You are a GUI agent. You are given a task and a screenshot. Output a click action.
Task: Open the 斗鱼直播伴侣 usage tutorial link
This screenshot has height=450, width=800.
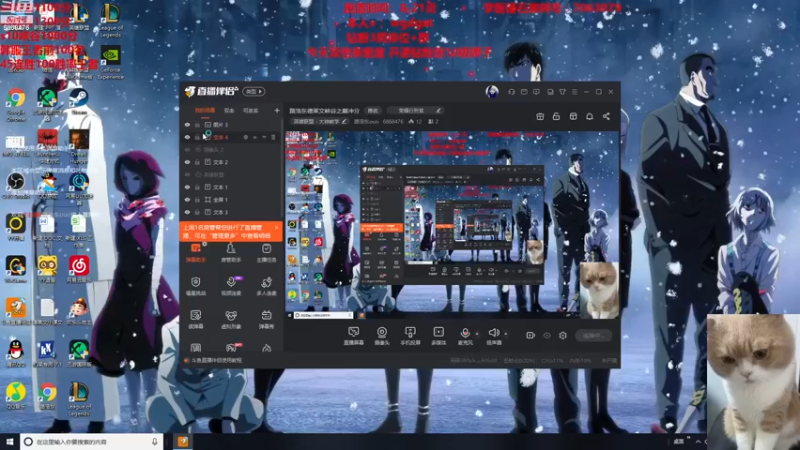[x=216, y=360]
